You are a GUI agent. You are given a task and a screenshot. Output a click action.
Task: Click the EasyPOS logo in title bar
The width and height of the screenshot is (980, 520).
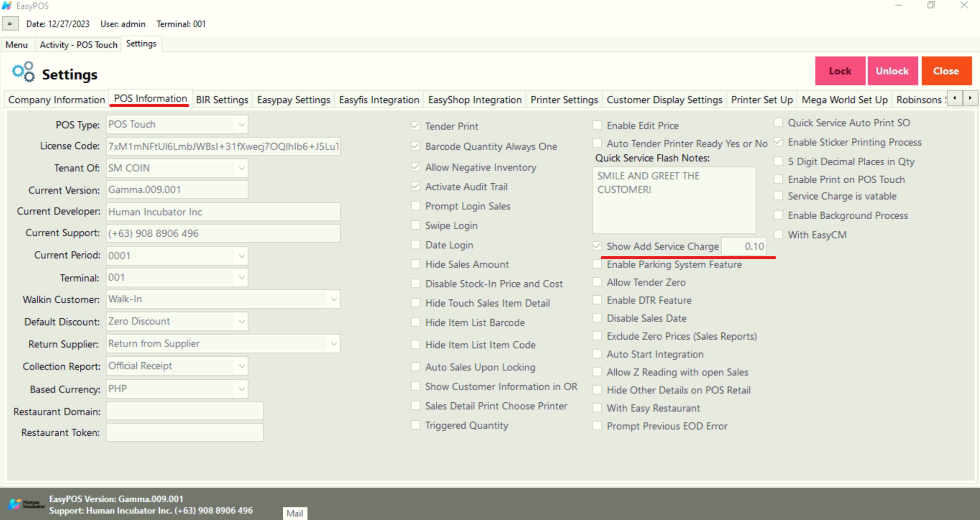pyautogui.click(x=7, y=6)
